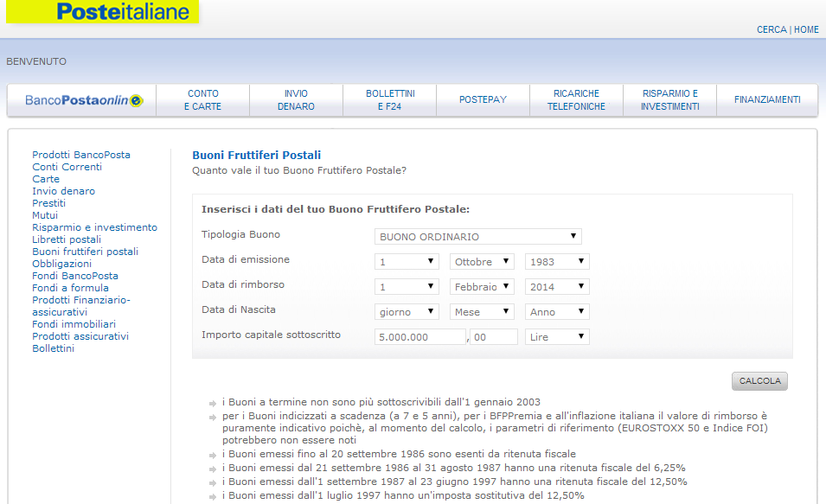This screenshot has width=826, height=504.
Task: Open the Tipologia Buono dropdown
Action: pos(477,236)
